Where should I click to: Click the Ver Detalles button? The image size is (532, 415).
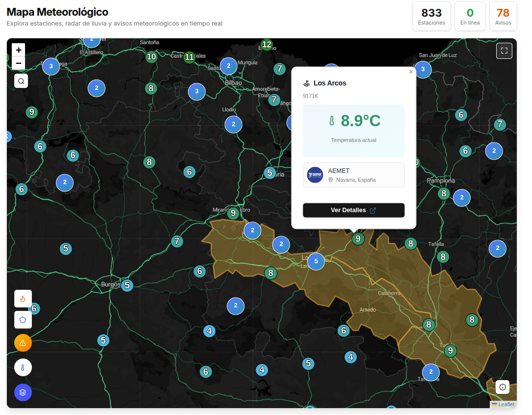pos(353,210)
